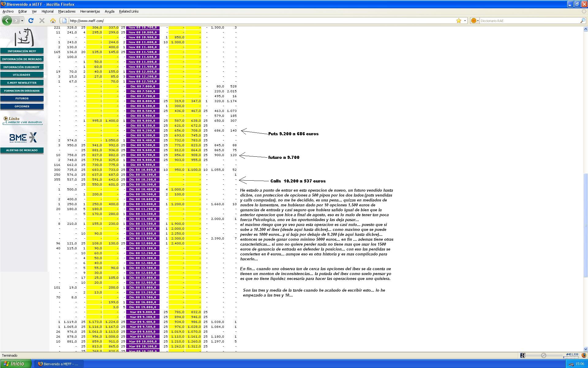The width and height of the screenshot is (588, 368).
Task: Follow the Contacte con nosotros link
Action: click(24, 122)
